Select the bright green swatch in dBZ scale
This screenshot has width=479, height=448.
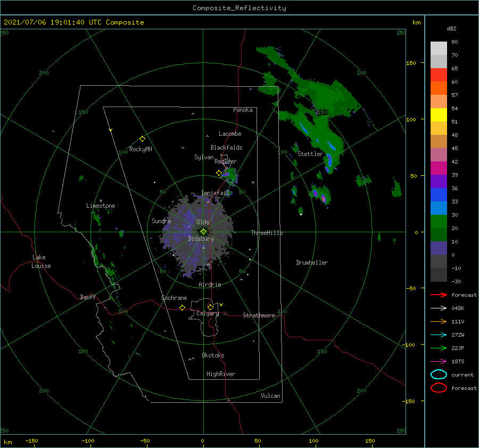(x=439, y=222)
